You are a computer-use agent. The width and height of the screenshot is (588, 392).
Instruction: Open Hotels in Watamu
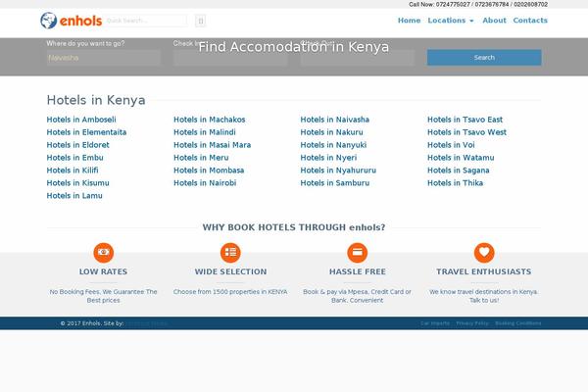tap(461, 158)
